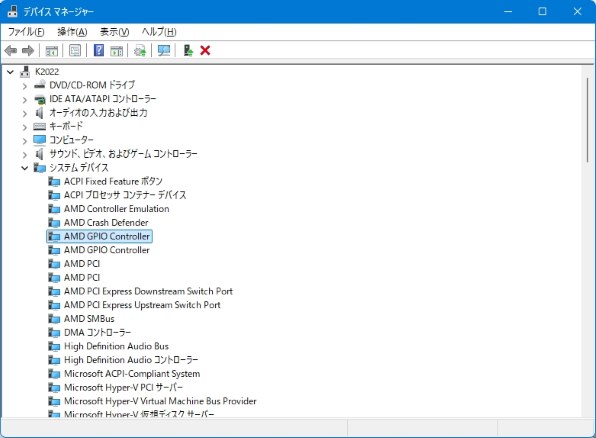Click the red X uninstall device icon
The image size is (596, 438).
coord(205,51)
